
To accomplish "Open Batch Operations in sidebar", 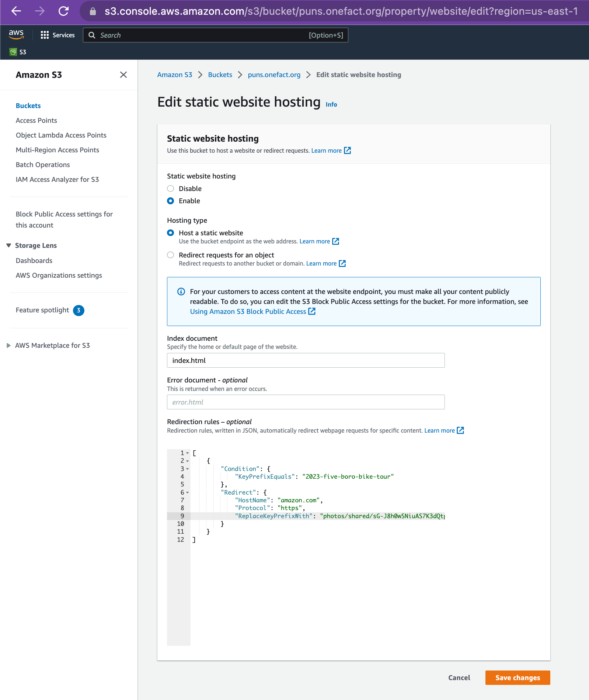I will click(43, 165).
